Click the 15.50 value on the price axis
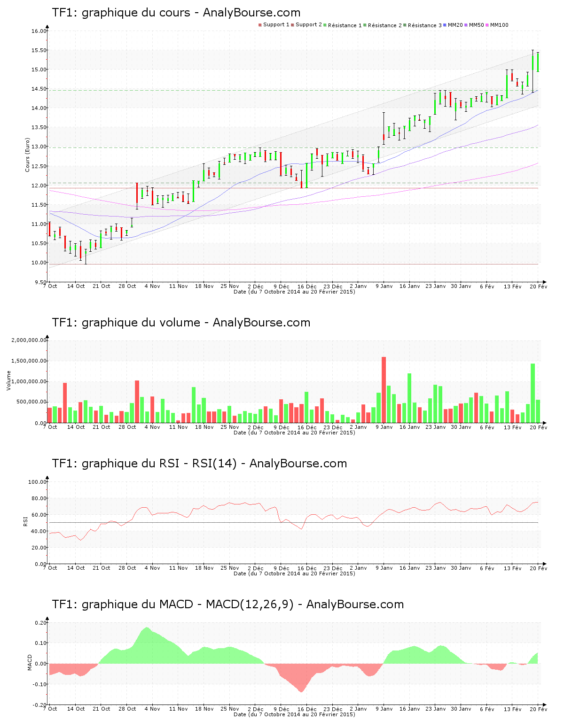Viewport: 564px width, 728px height. click(39, 50)
